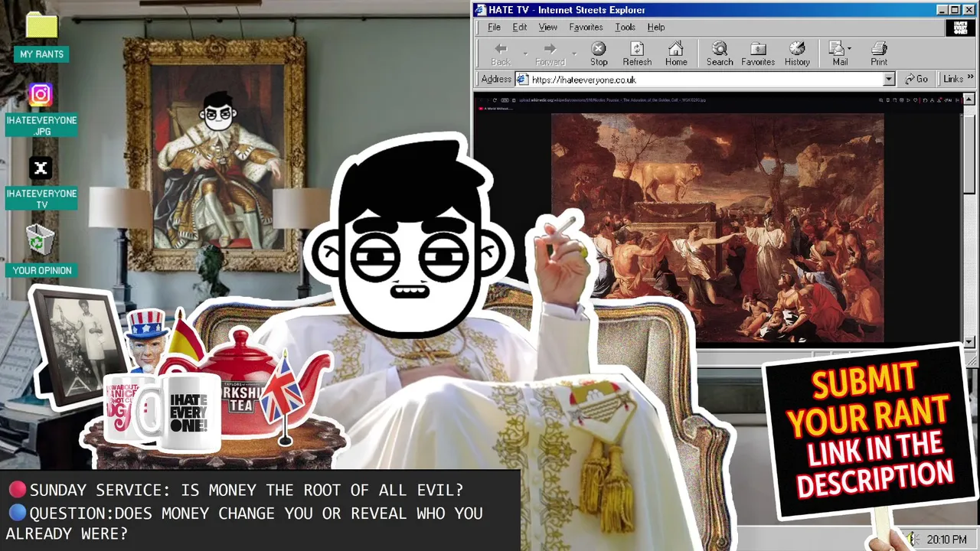
Task: Minimize the HATE TV browser window
Action: [942, 10]
